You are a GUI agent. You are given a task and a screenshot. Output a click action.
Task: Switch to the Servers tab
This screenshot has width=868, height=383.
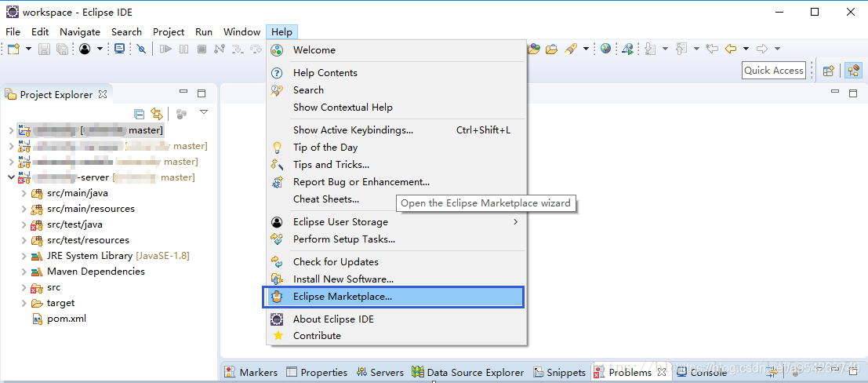tap(381, 373)
